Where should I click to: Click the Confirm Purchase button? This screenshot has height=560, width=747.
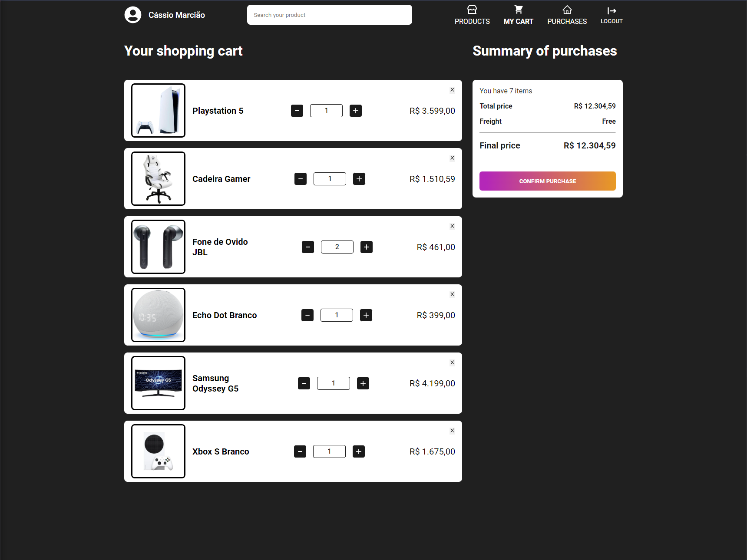(547, 181)
